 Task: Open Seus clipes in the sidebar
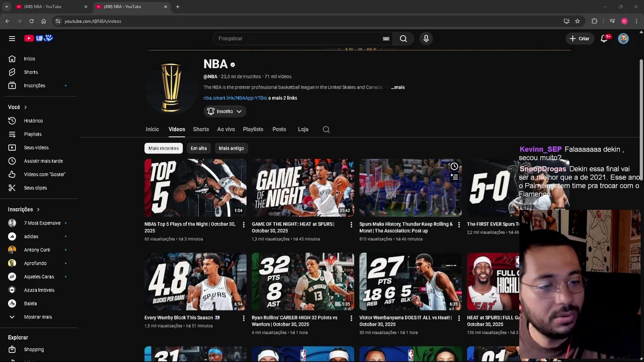[x=39, y=188]
